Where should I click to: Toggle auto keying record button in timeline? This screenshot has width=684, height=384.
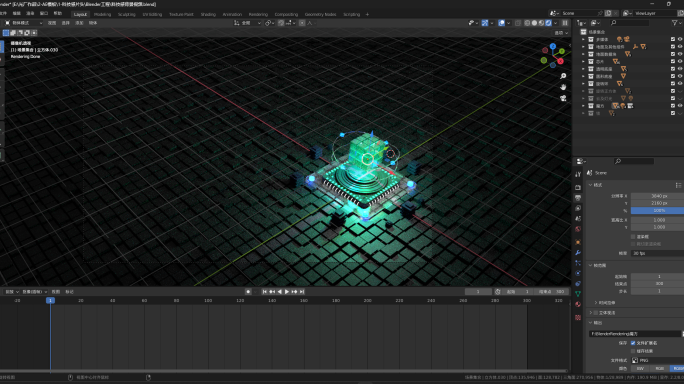tap(248, 291)
